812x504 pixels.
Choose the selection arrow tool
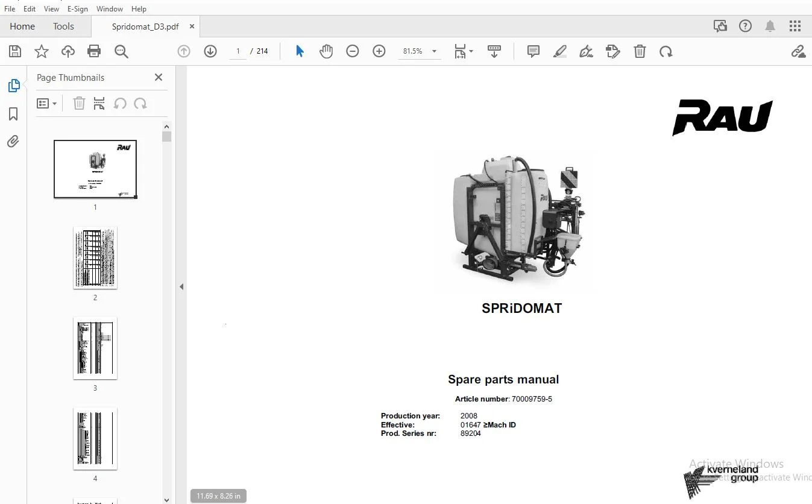(300, 51)
